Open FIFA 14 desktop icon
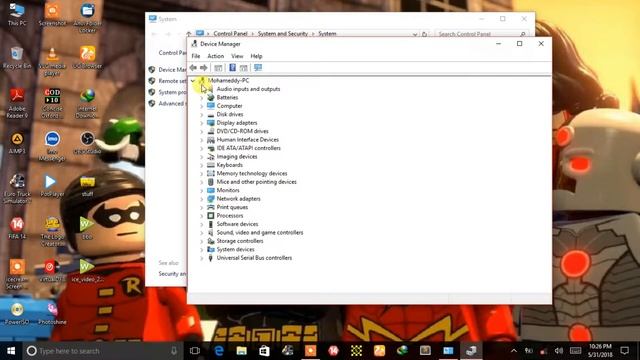The image size is (640, 360). coord(17,228)
